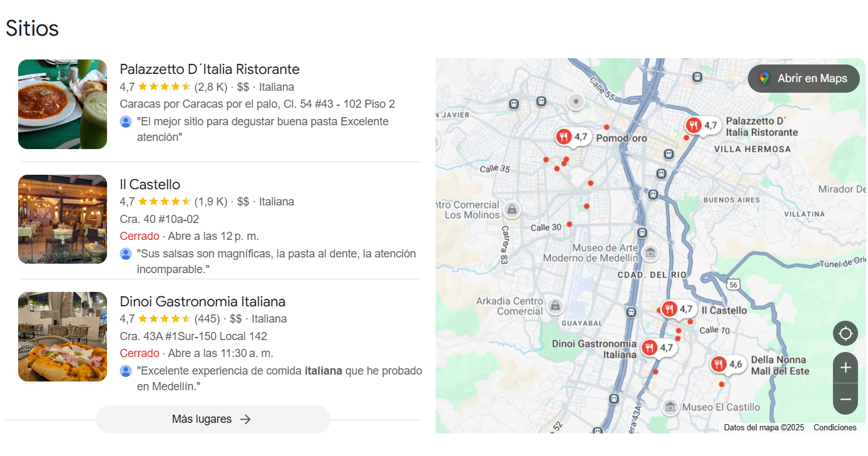Screen dimensions: 868x456
Task: Select Dinoi Gastronomia Italiana map pin
Action: [650, 348]
